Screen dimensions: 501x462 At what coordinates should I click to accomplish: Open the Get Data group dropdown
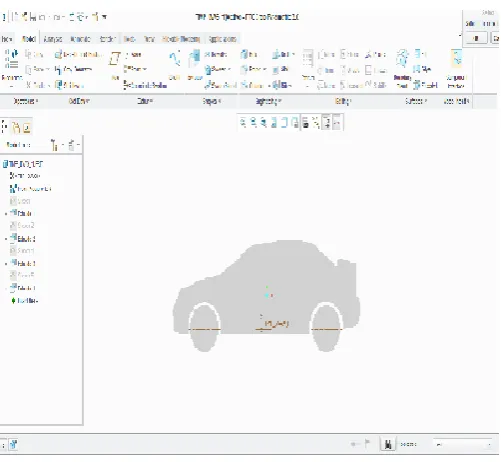click(79, 101)
